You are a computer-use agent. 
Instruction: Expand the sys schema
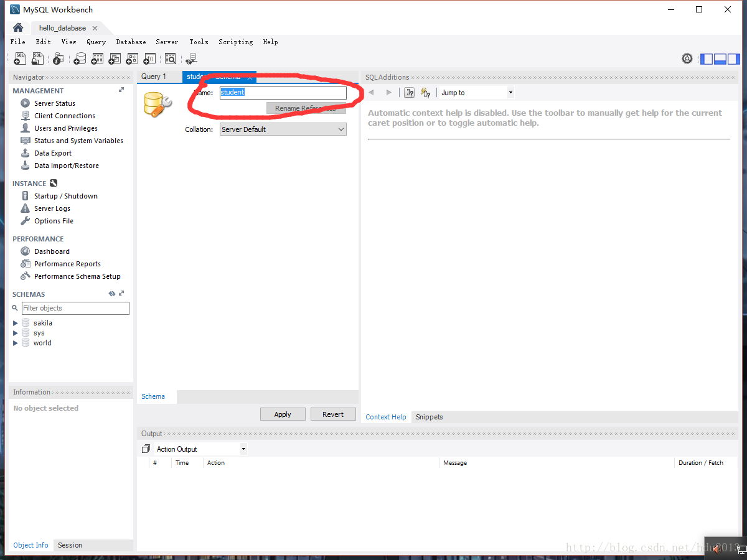tap(16, 333)
